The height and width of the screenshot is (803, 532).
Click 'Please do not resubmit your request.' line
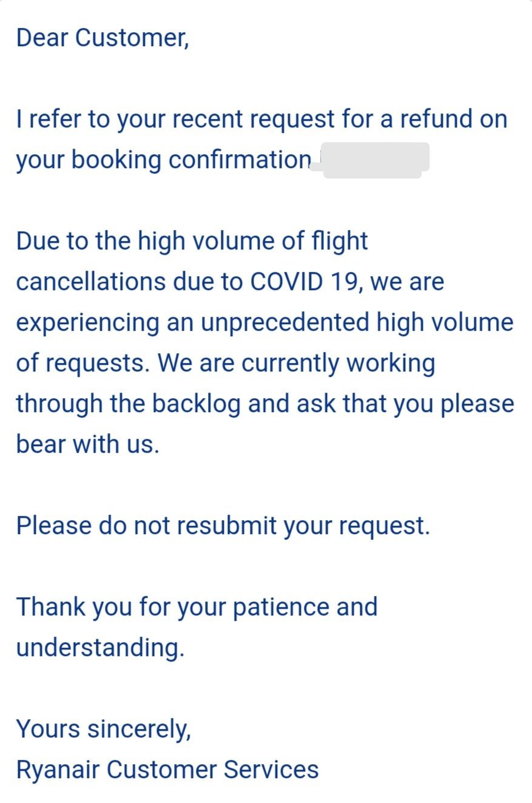pyautogui.click(x=223, y=526)
